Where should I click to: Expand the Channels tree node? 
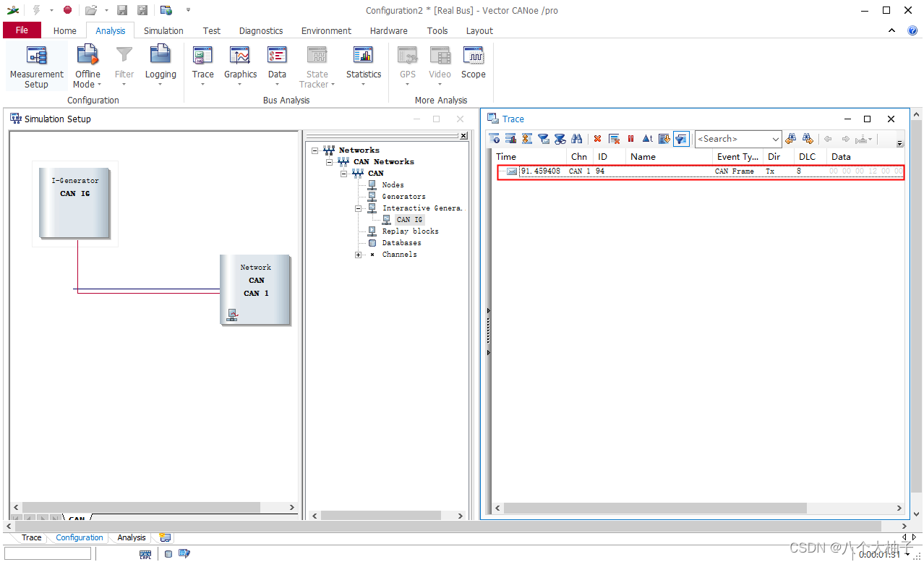click(x=358, y=255)
